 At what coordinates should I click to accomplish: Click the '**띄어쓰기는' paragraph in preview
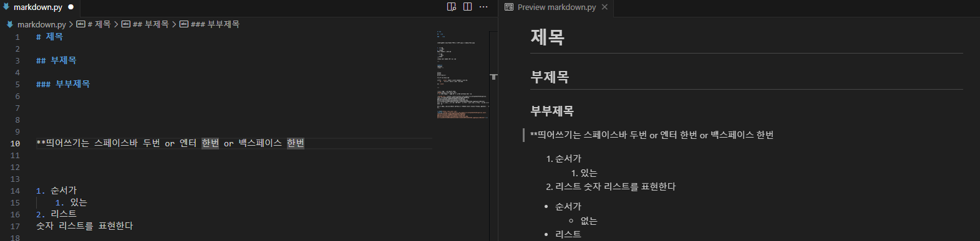pos(652,135)
